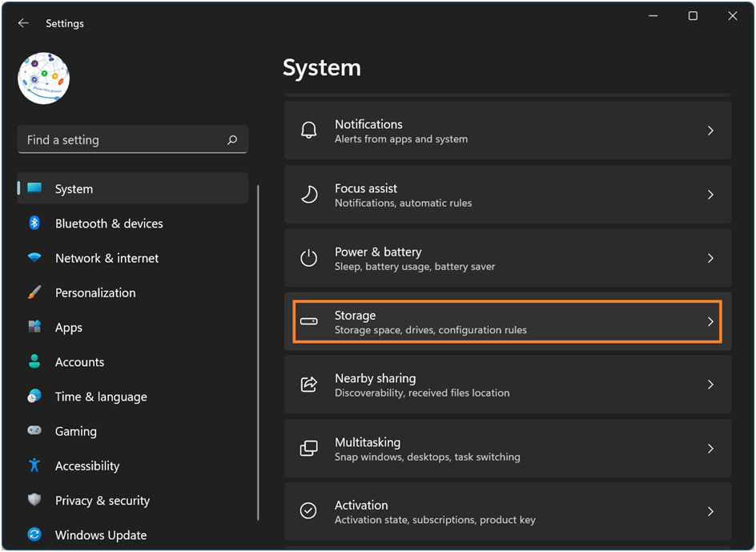Open Windows Update page

(133, 534)
